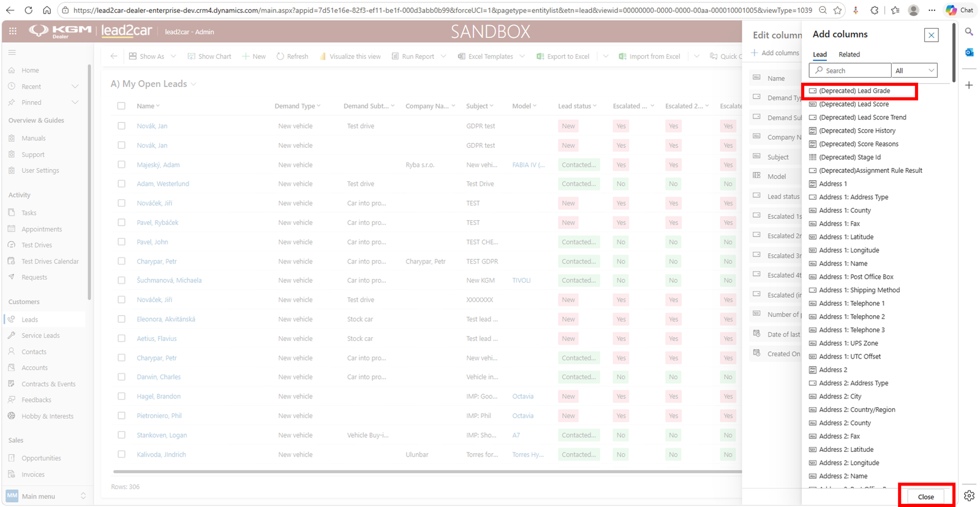Click Export to Excel command
Image resolution: width=980 pixels, height=507 pixels.
pyautogui.click(x=562, y=56)
